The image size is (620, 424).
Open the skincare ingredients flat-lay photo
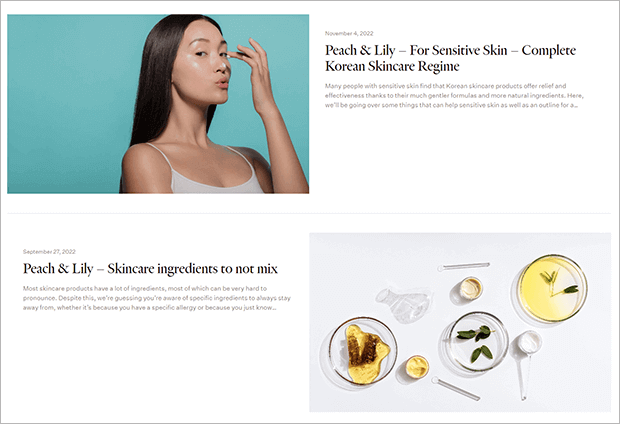pos(460,322)
